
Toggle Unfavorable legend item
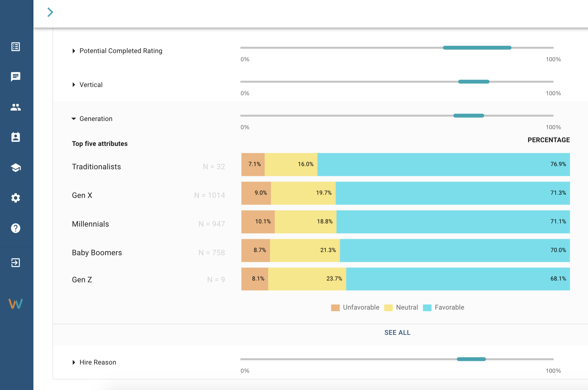(355, 307)
